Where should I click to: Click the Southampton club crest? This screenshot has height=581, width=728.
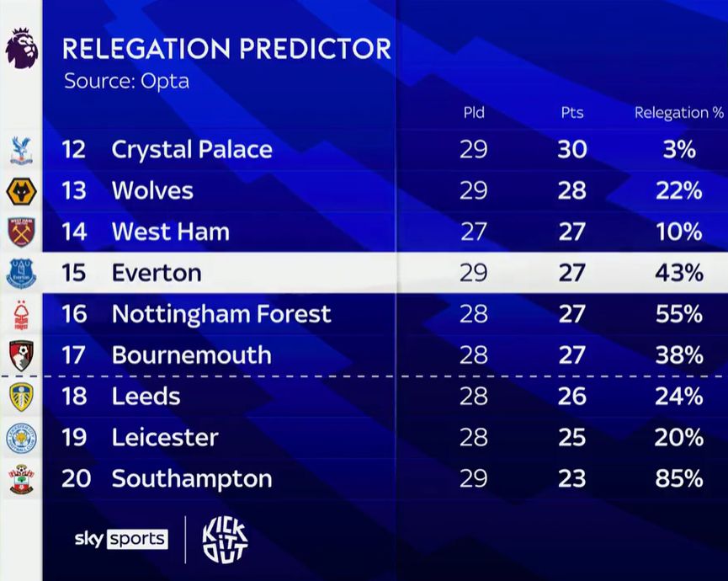pos(21,478)
